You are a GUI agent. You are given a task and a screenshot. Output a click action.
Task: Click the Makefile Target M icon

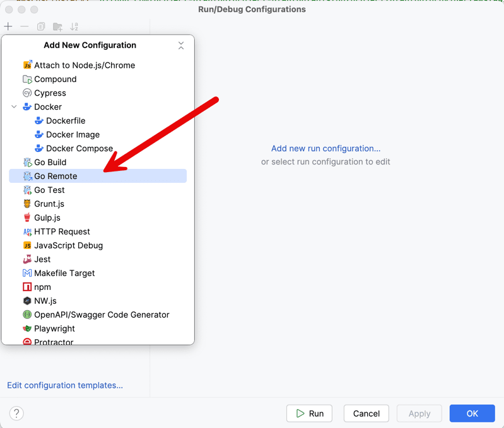coord(27,273)
